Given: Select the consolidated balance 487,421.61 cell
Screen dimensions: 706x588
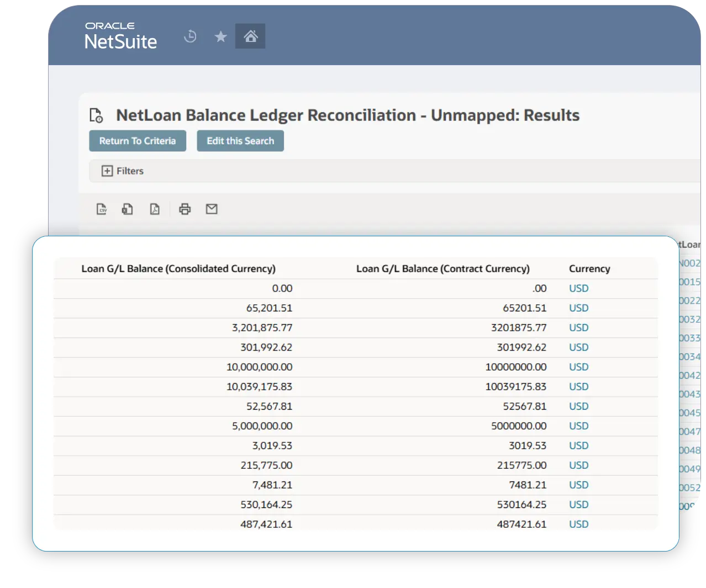Looking at the screenshot, I should 266,524.
